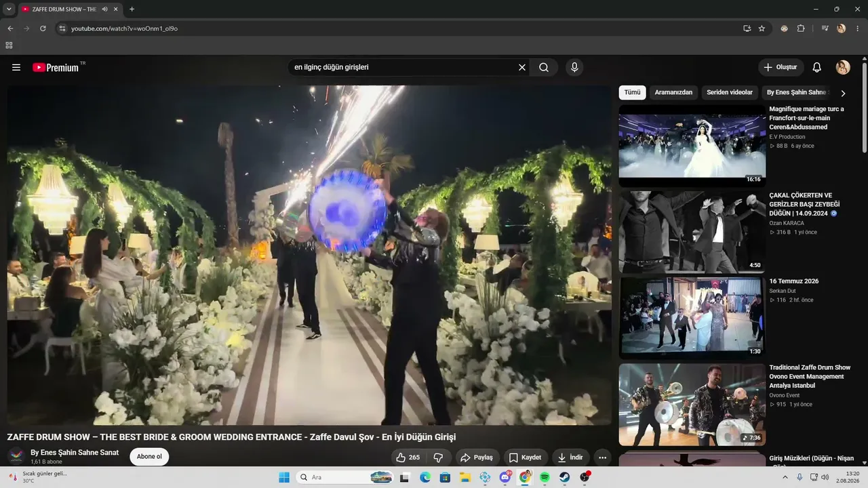Open Traditional Zaffe Drum Show thumbnail
The image size is (868, 488).
692,405
